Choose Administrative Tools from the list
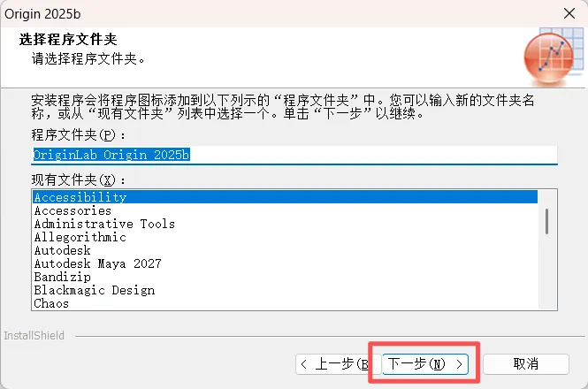The image size is (588, 389). coord(285,224)
